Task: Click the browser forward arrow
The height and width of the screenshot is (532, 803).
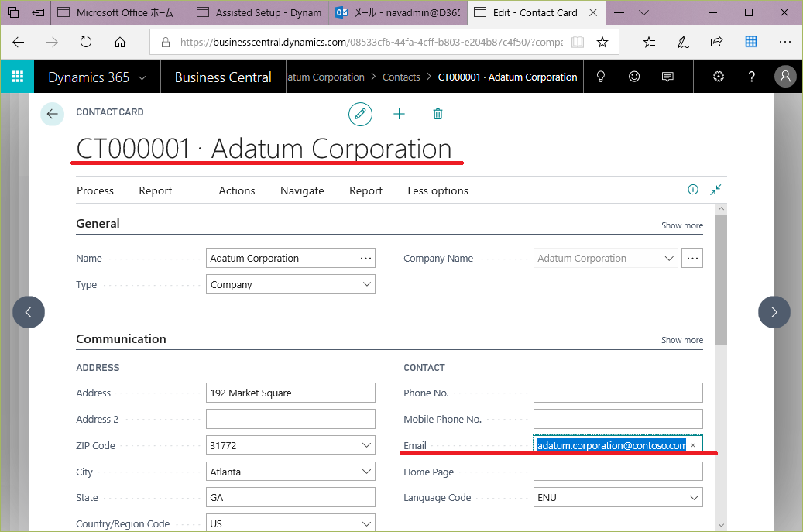Action: [x=52, y=42]
